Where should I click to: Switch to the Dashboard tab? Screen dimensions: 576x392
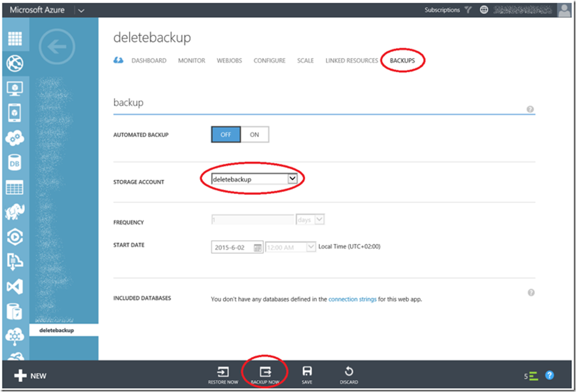click(x=149, y=61)
